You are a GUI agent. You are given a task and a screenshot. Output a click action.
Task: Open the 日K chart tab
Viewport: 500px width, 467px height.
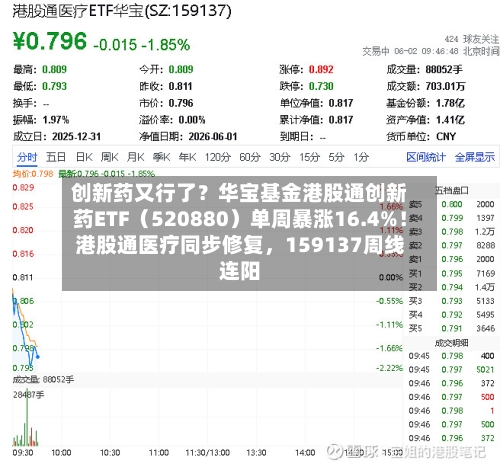point(84,157)
